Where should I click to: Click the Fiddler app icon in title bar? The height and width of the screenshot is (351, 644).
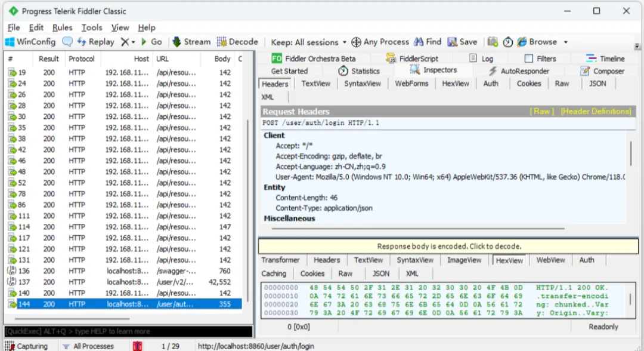point(13,11)
